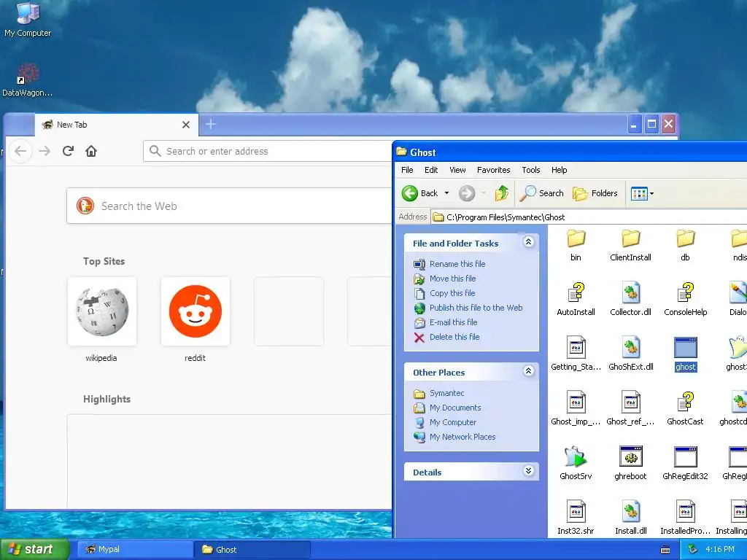Open the Help menu in Ghost window
Image resolution: width=747 pixels, height=560 pixels.
[560, 170]
